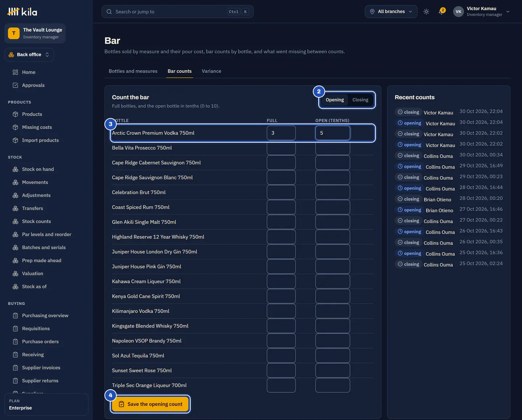Switch to the Variance tab

211,71
